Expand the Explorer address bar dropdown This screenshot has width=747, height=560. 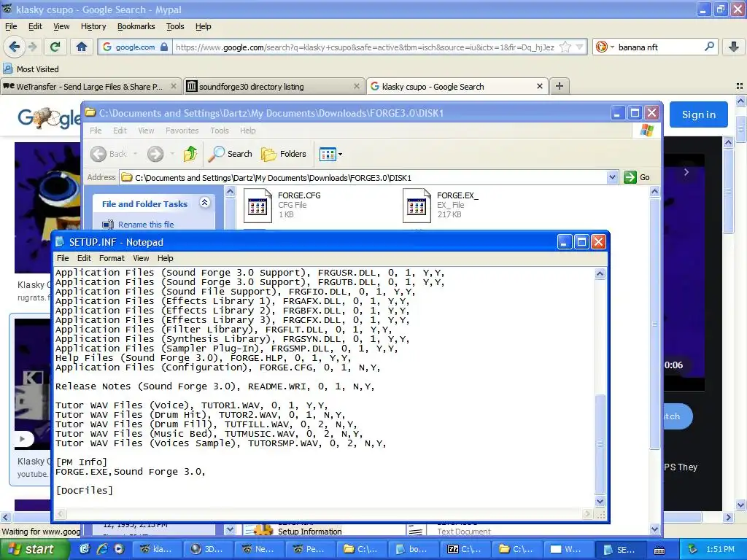(x=612, y=178)
